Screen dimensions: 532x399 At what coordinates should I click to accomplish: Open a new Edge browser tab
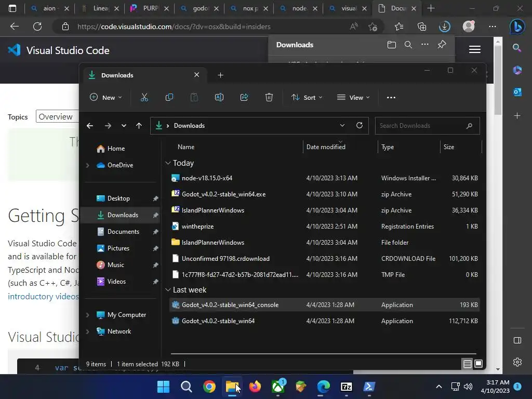point(431,8)
